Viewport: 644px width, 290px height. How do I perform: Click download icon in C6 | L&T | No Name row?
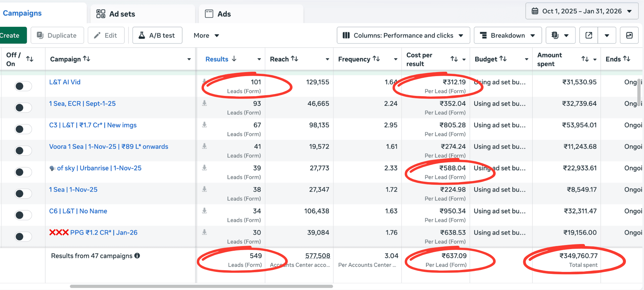[x=204, y=211]
